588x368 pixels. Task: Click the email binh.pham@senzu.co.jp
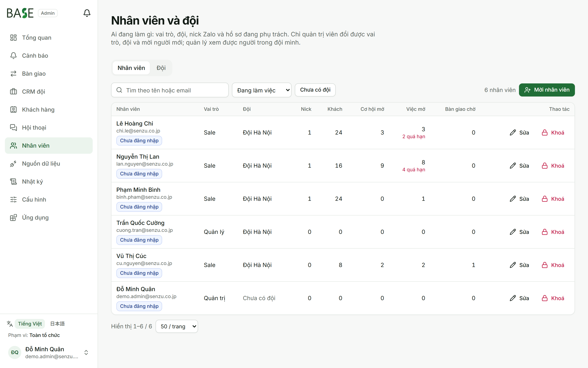(x=144, y=197)
